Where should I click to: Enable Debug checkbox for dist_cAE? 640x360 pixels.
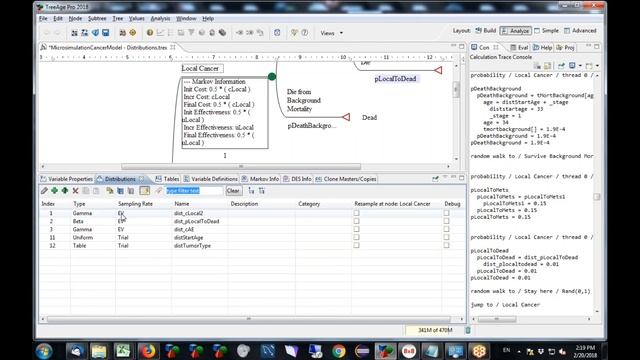point(446,229)
